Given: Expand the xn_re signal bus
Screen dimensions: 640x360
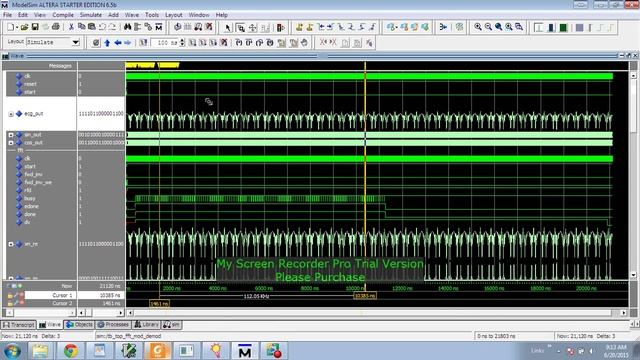Looking at the screenshot, I should point(11,244).
